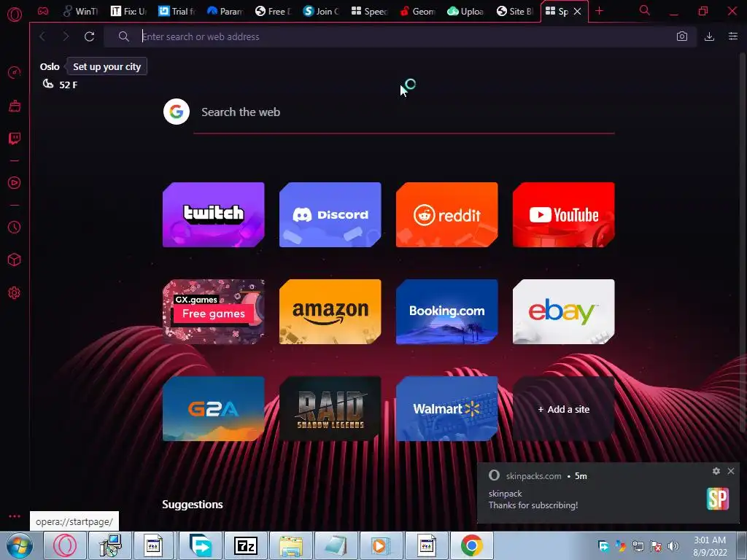Click the reload page button

pos(89,36)
